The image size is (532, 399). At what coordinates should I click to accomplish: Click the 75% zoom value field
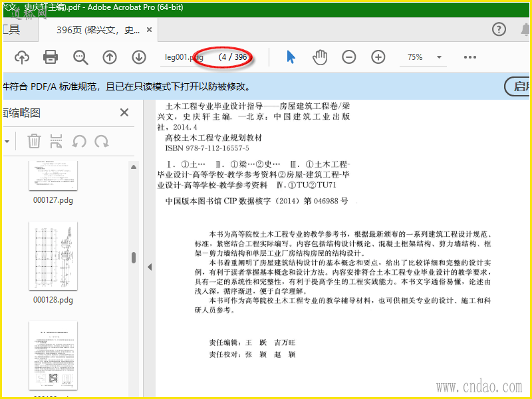[x=415, y=57]
